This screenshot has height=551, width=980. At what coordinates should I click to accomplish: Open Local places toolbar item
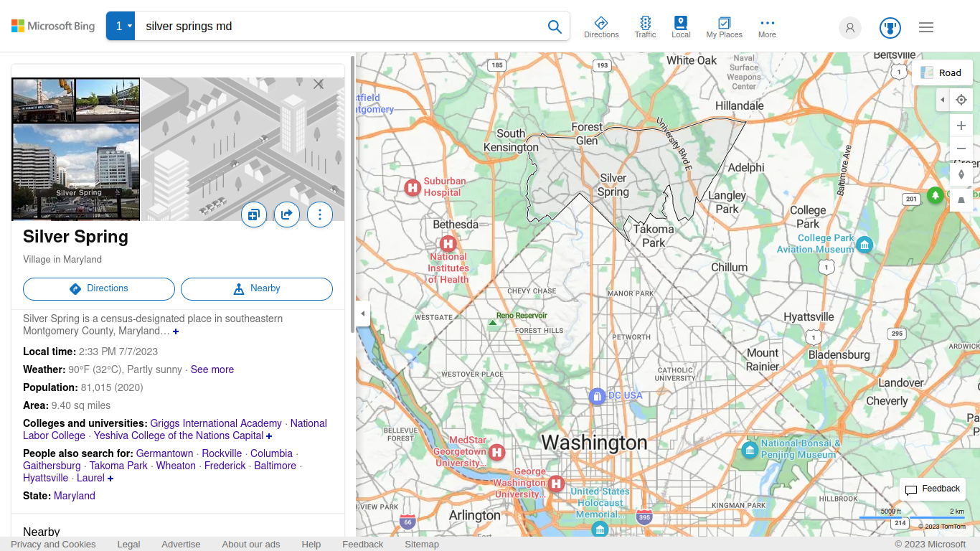(681, 27)
